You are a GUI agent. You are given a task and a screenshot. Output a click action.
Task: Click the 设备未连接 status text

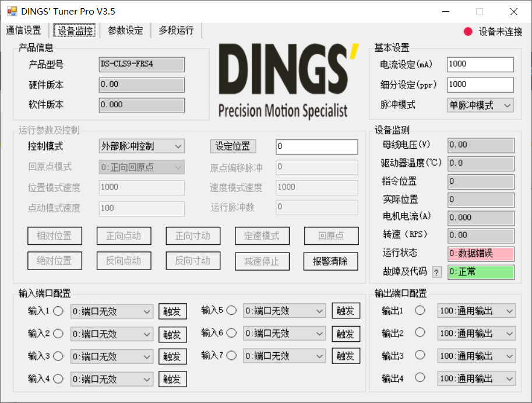[x=501, y=32]
